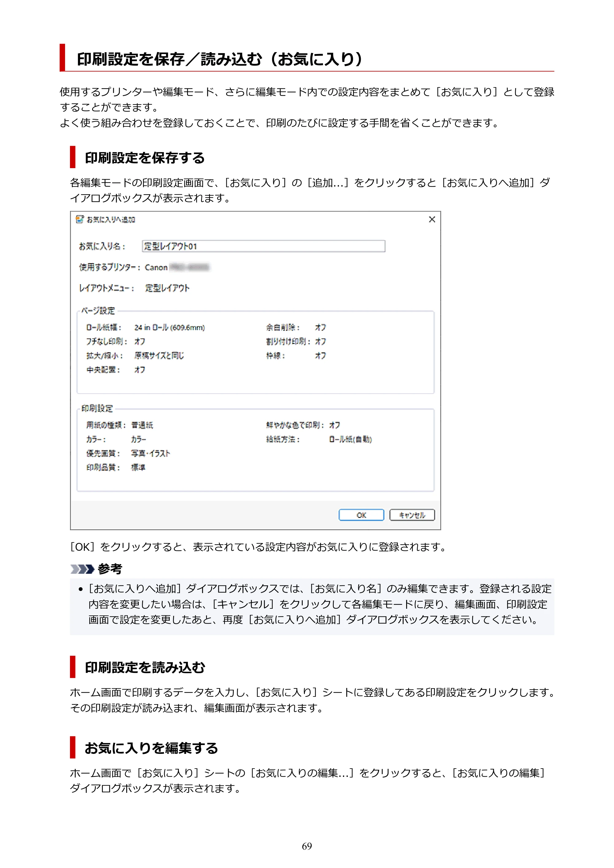Click the page number 69
The image size is (614, 868).
(x=307, y=846)
